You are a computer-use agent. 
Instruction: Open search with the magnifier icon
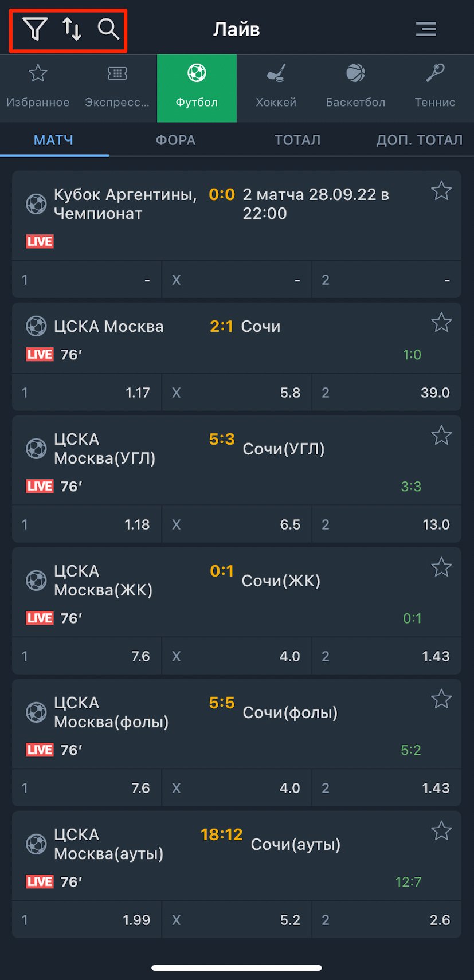[x=108, y=29]
